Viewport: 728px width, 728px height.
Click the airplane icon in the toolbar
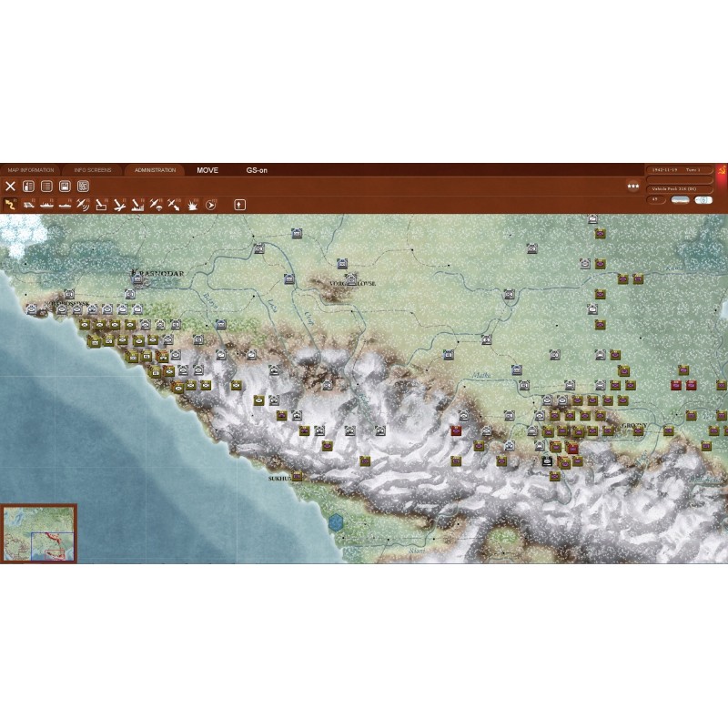(119, 205)
